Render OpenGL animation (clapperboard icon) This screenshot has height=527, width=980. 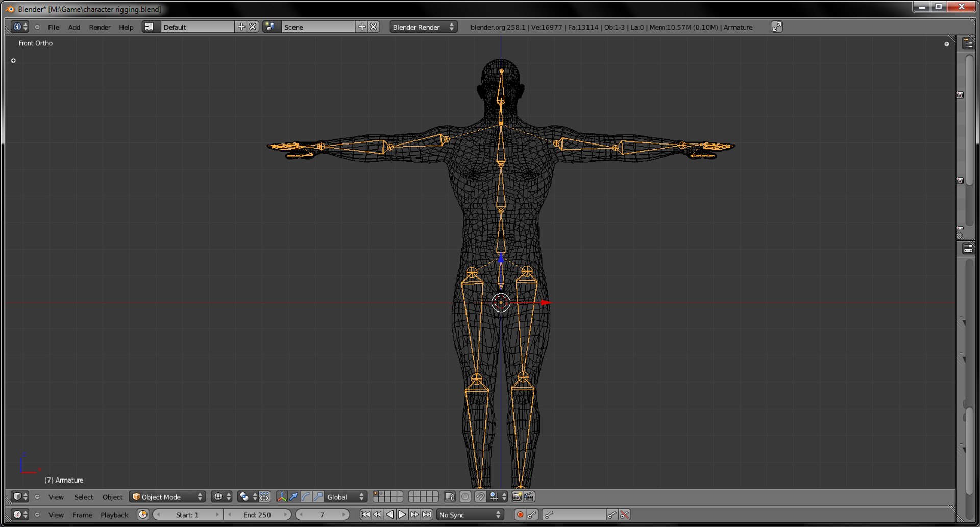[529, 497]
